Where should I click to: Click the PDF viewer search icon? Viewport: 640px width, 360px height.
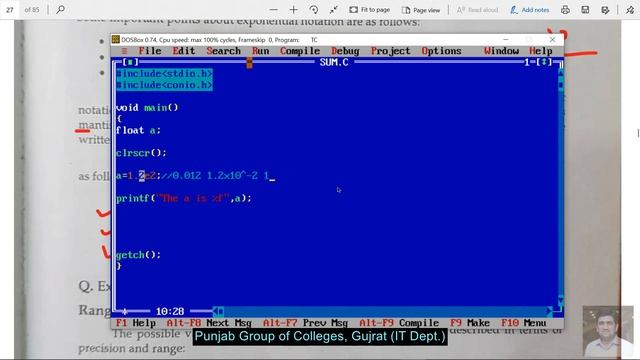click(60, 9)
